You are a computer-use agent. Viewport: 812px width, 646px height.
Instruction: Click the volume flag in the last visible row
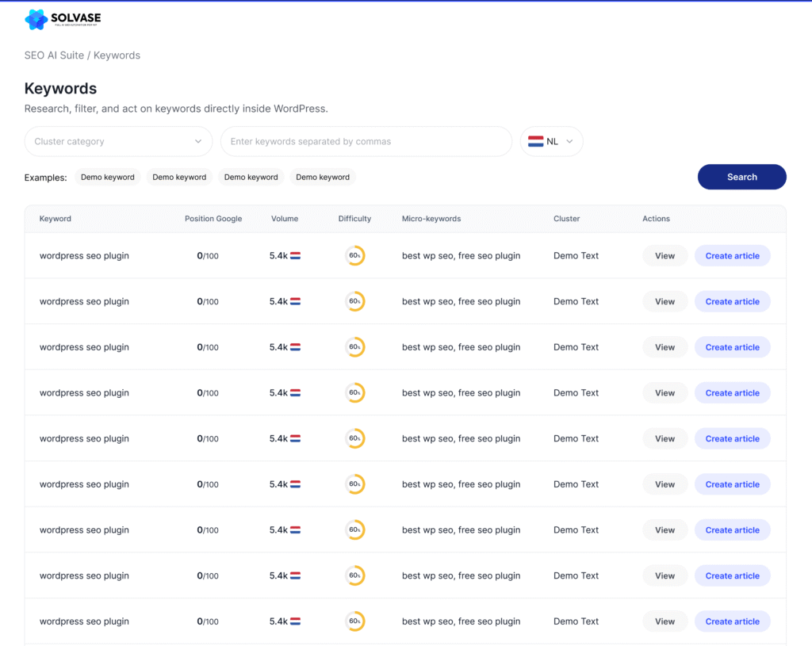pyautogui.click(x=295, y=622)
